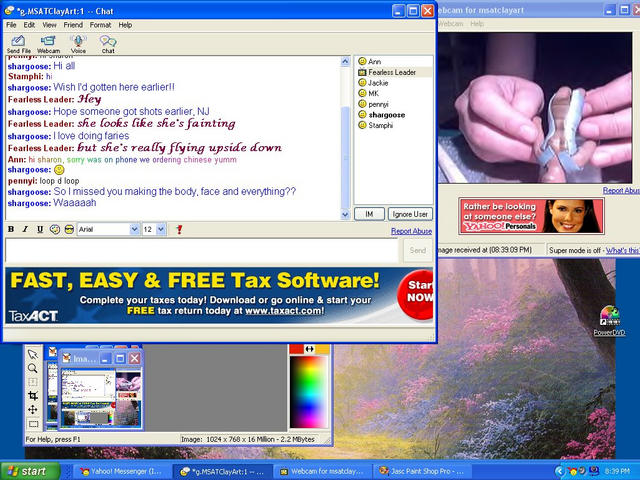Image resolution: width=640 pixels, height=480 pixels.
Task: Open Webcam menu in webcam window
Action: 450,24
